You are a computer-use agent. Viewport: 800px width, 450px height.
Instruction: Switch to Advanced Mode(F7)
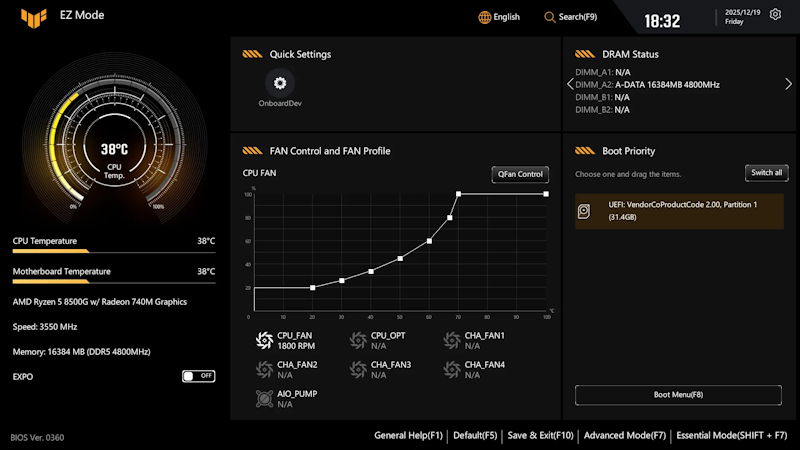pyautogui.click(x=624, y=435)
